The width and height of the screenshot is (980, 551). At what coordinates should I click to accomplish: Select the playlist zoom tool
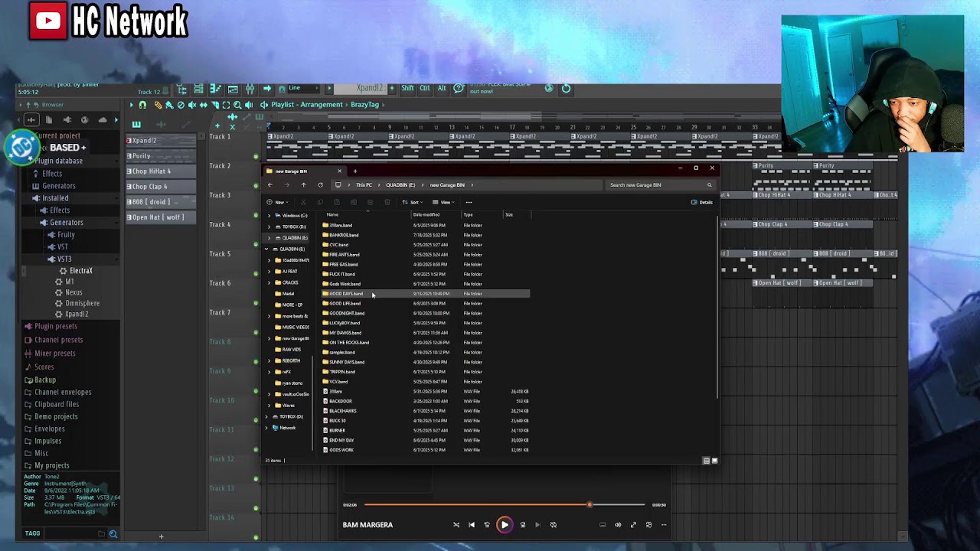pos(237,105)
